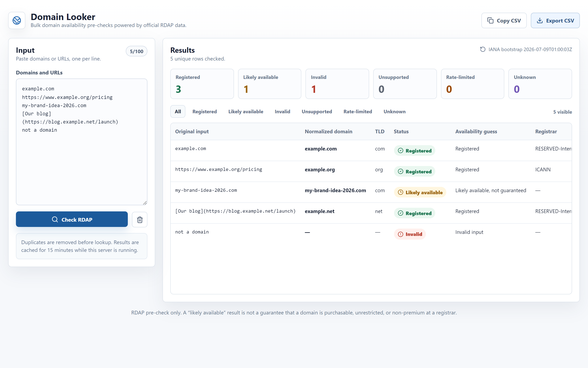588x368 pixels.
Task: Click the '5 unique rows checked' text
Action: [198, 59]
